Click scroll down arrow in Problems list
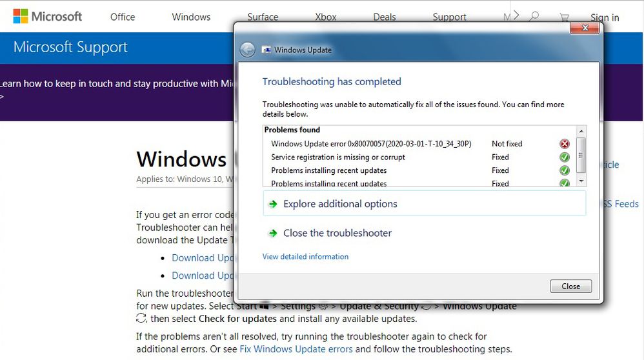 coord(581,181)
